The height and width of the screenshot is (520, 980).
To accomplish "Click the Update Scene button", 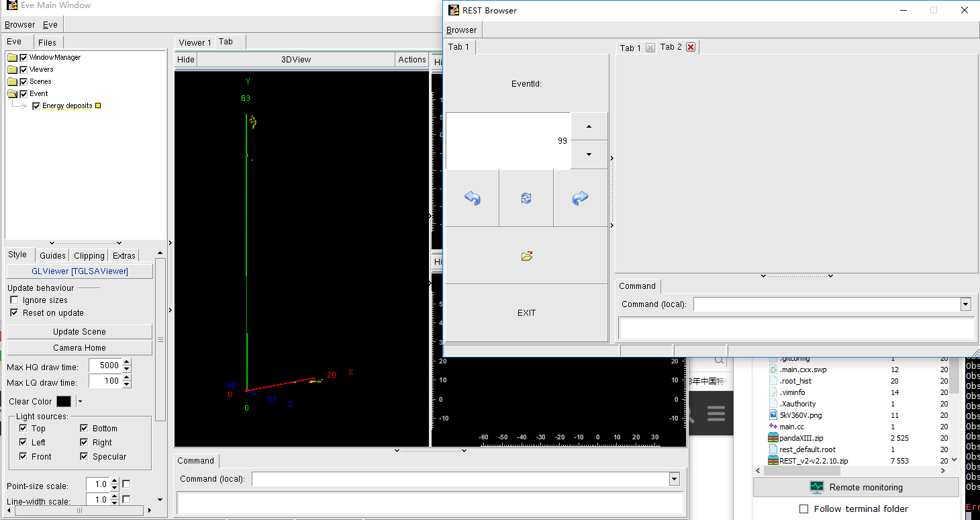I will point(79,331).
